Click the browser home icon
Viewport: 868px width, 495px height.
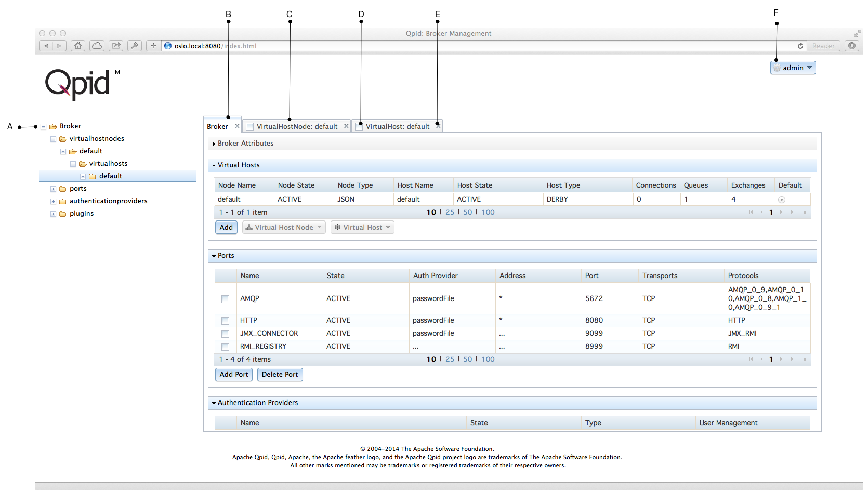pyautogui.click(x=78, y=46)
